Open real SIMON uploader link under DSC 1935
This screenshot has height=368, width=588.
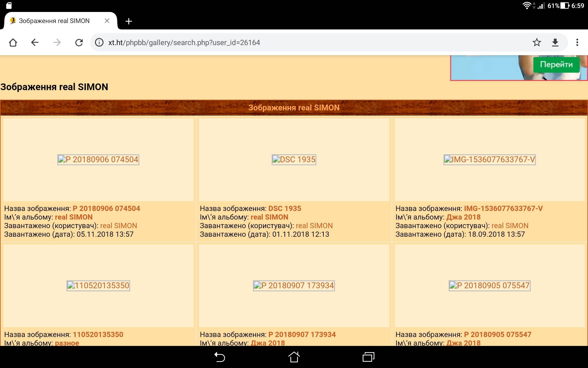tap(314, 226)
